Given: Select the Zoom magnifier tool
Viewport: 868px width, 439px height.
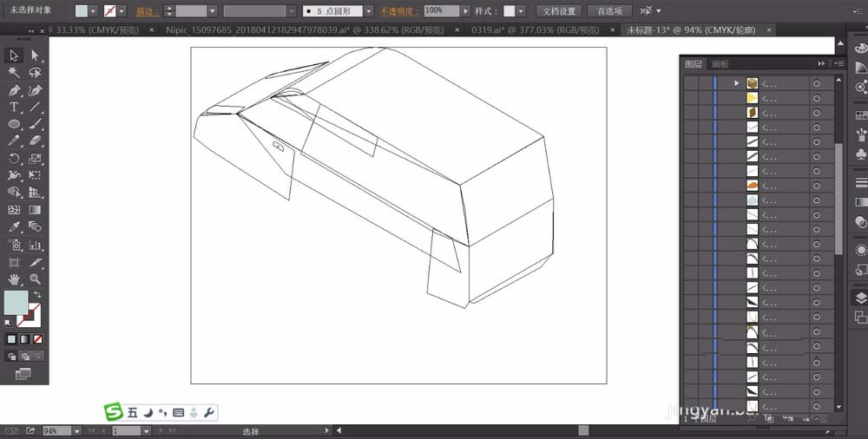Looking at the screenshot, I should (35, 279).
